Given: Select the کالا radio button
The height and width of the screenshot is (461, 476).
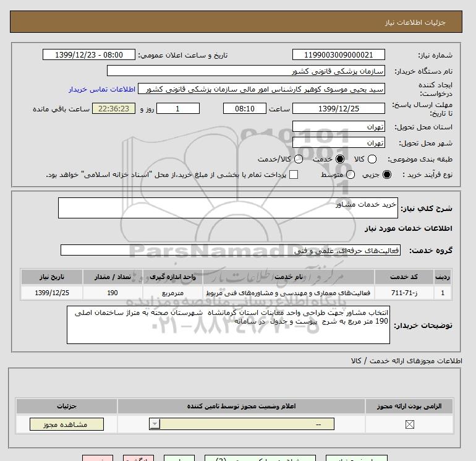Looking at the screenshot, I should 372,159.
